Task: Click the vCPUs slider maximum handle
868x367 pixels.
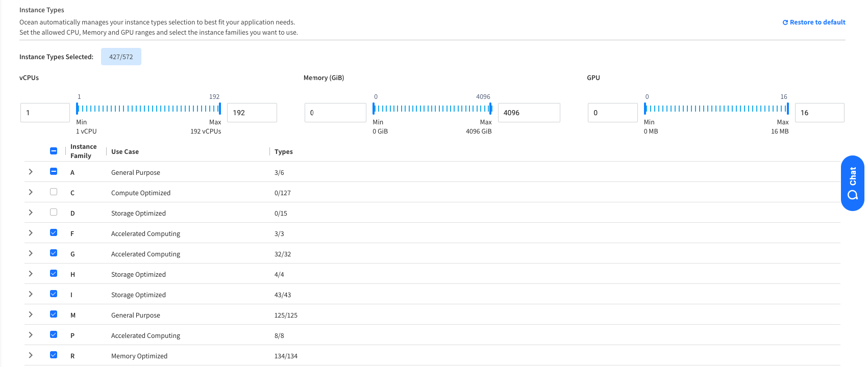Action: tap(220, 109)
